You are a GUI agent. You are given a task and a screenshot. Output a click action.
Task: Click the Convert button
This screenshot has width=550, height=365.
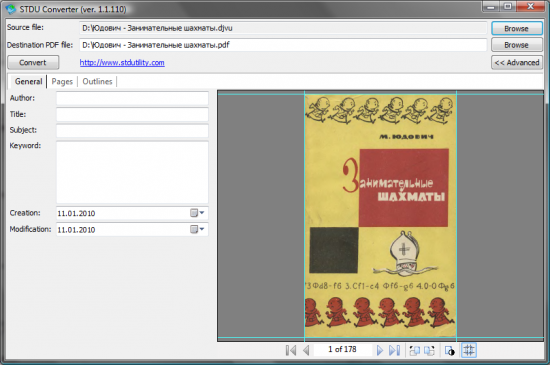coord(33,62)
